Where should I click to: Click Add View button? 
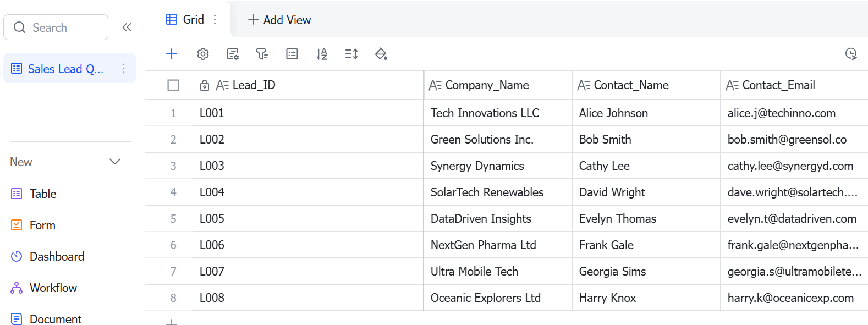pos(279,20)
